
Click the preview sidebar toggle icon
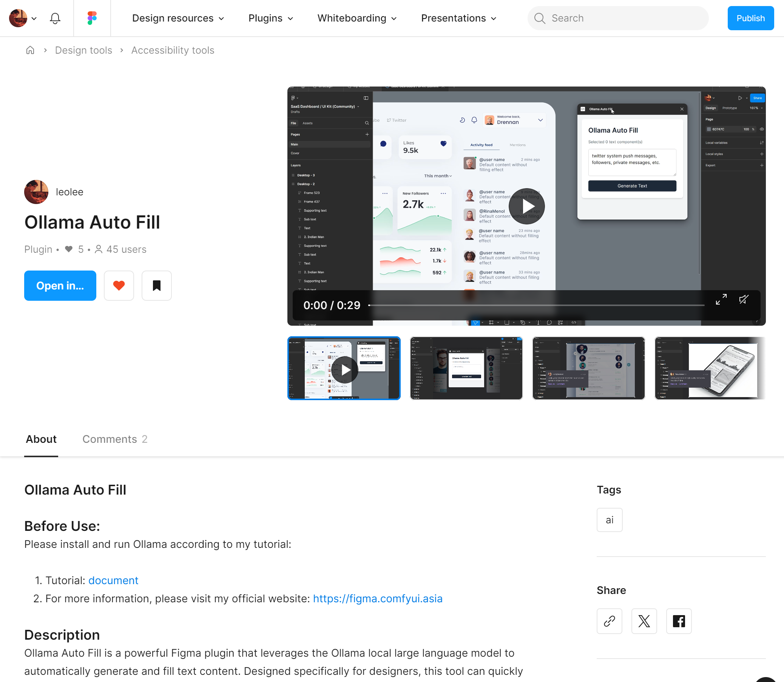click(366, 98)
